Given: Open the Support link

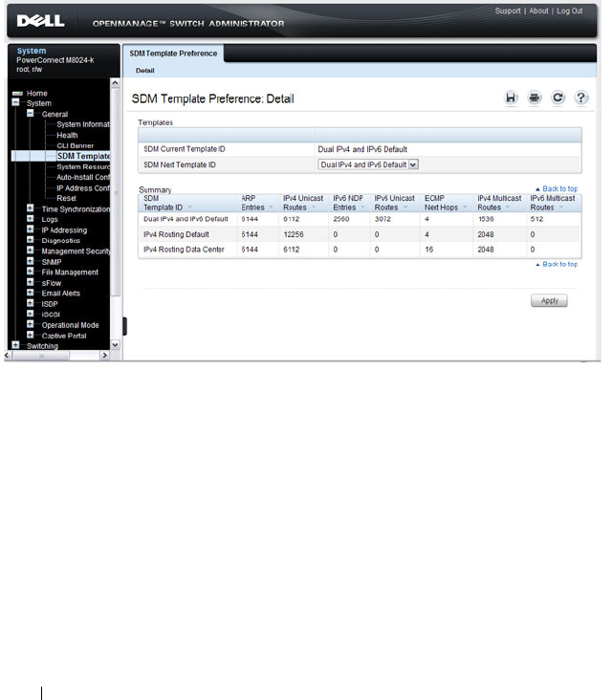Looking at the screenshot, I should 508,11.
